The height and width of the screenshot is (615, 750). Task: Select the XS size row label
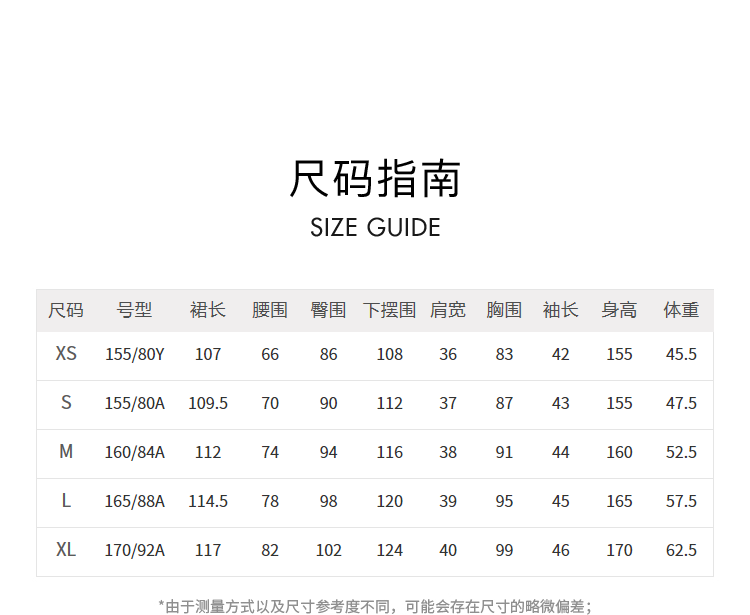[x=66, y=354]
